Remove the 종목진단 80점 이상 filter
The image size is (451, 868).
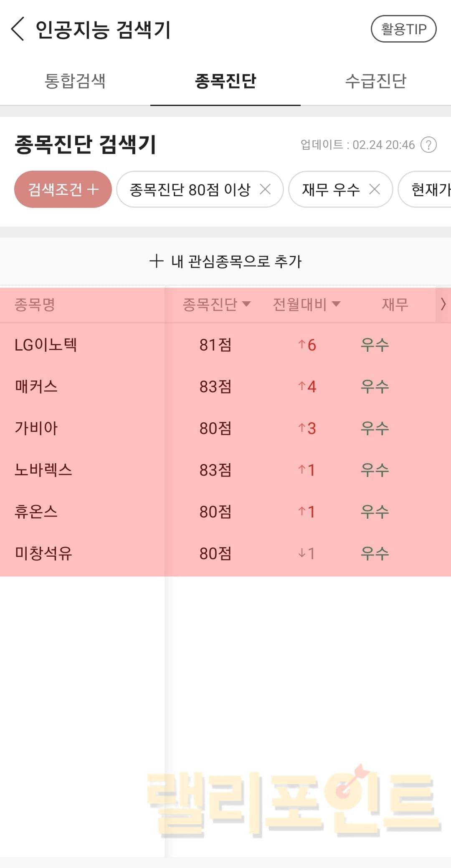pyautogui.click(x=265, y=189)
